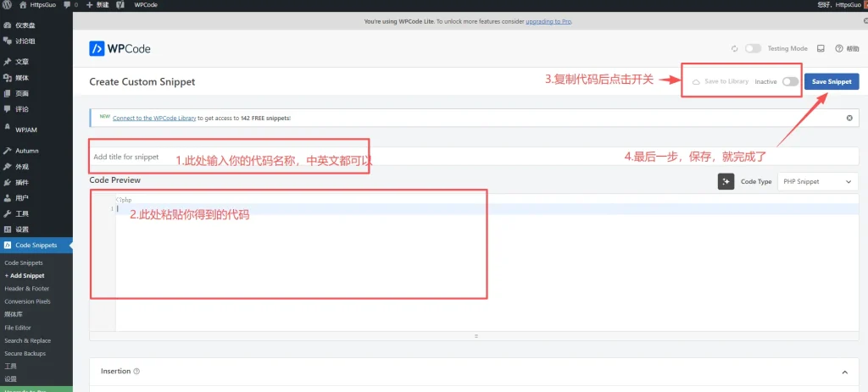
Task: Dismiss the WPCode Library notice
Action: click(849, 118)
